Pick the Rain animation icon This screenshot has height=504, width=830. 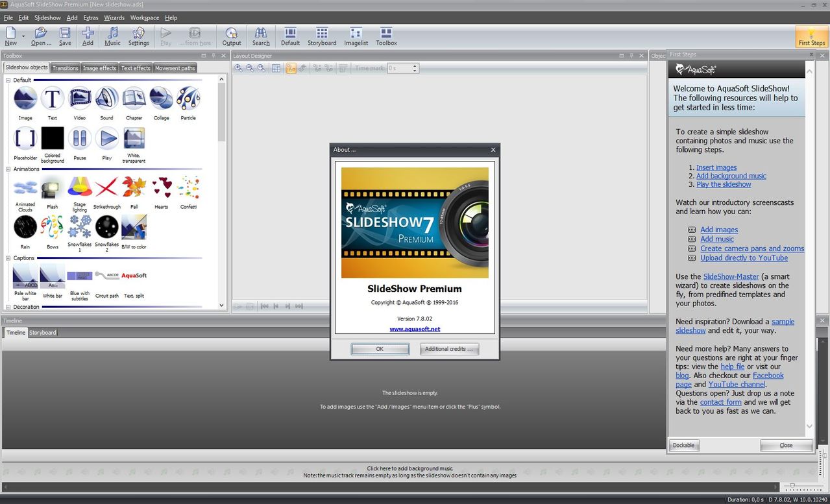pyautogui.click(x=25, y=227)
